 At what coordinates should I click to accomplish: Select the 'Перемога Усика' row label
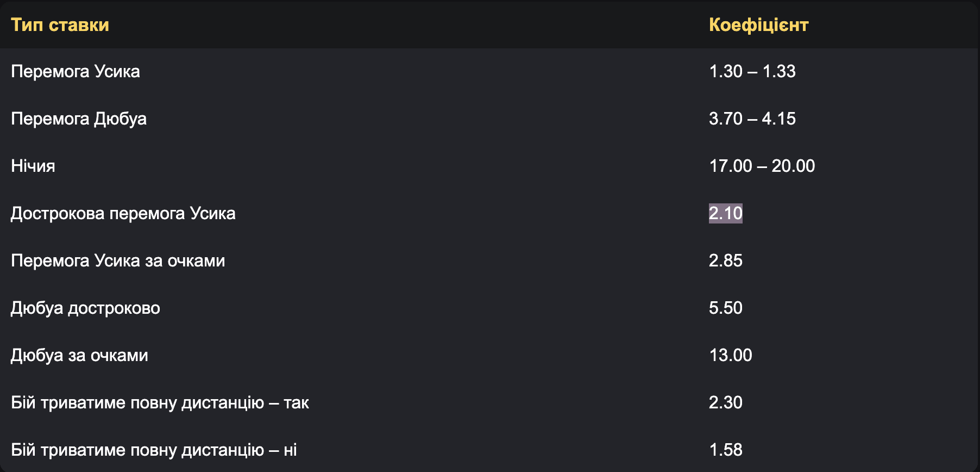[76, 71]
